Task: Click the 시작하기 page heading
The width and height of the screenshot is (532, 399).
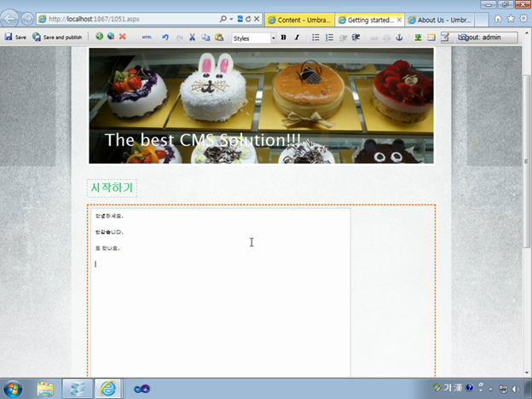Action: tap(112, 188)
